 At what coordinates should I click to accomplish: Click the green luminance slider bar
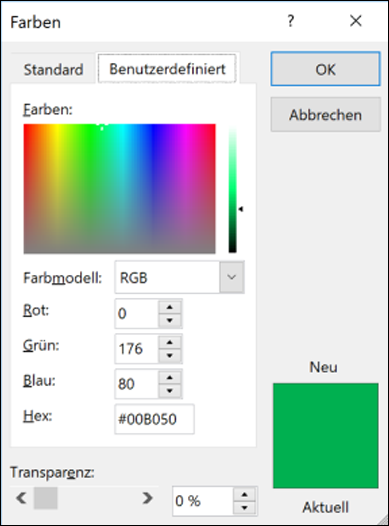[232, 190]
